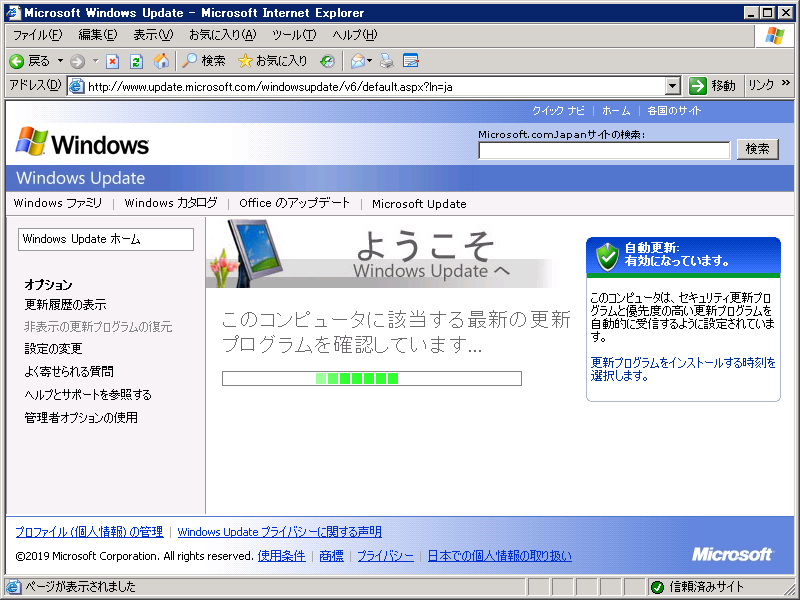
Task: Open プロファイル (個人情報) の管理 link
Action: (89, 532)
